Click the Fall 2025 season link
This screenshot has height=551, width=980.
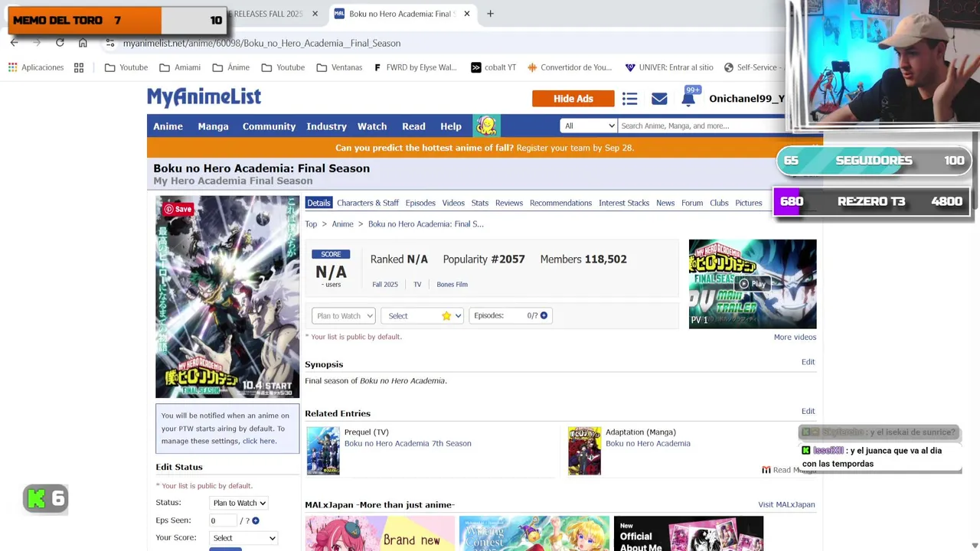(385, 284)
